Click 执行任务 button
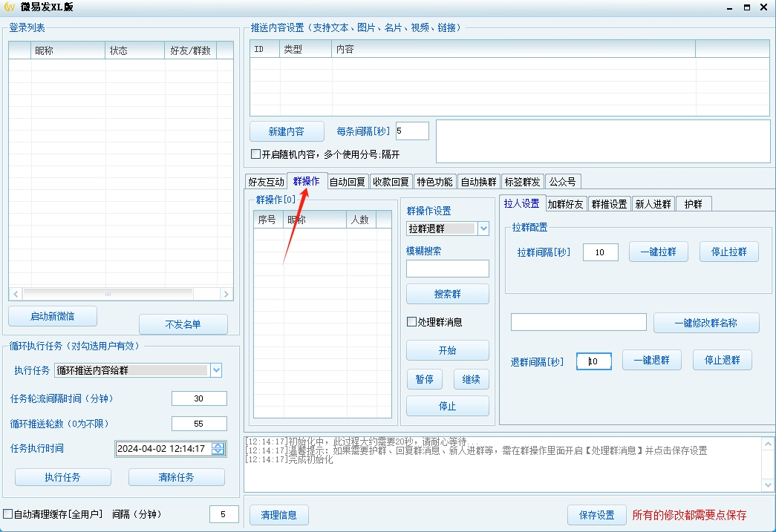Image resolution: width=776 pixels, height=532 pixels. tap(63, 477)
